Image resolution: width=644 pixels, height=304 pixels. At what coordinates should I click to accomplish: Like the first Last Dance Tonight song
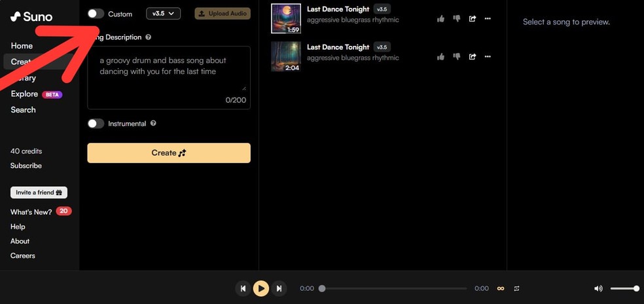pyautogui.click(x=440, y=18)
